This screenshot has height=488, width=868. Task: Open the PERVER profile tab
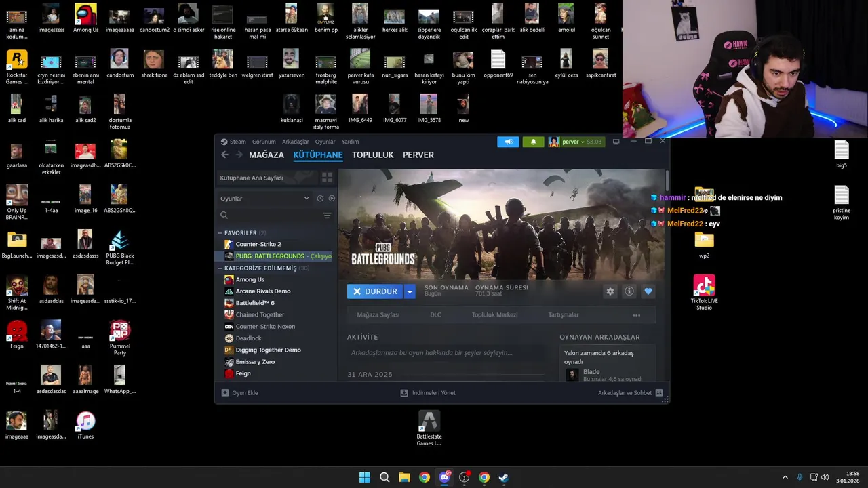pyautogui.click(x=418, y=155)
